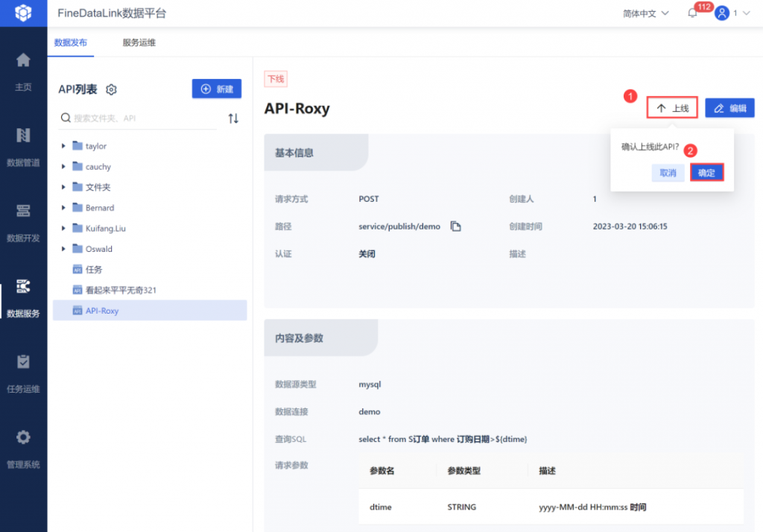Cancel the confirmation with 取消 button
Image resolution: width=763 pixels, height=532 pixels.
(668, 173)
